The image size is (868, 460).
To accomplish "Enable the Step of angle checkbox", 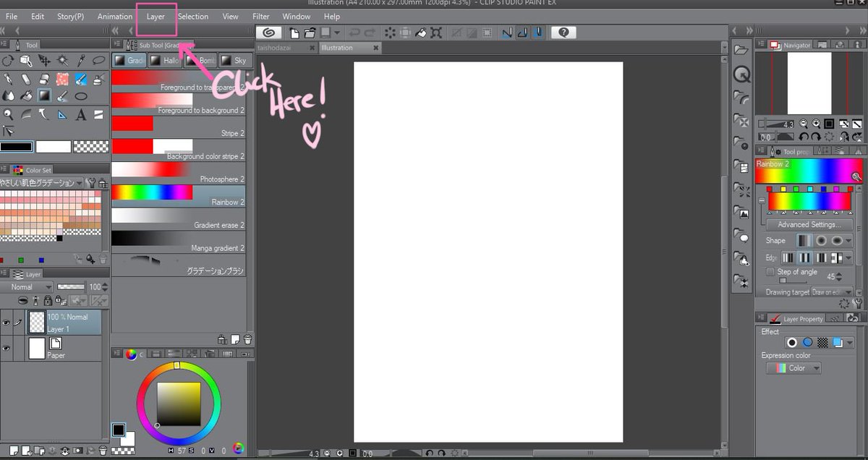I will (x=770, y=272).
